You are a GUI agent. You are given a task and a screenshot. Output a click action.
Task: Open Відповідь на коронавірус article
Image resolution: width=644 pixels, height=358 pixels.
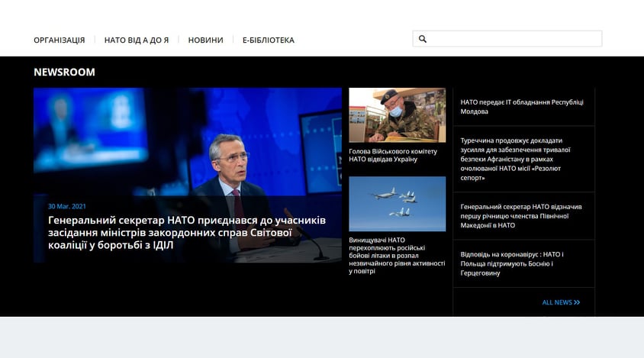tap(512, 263)
